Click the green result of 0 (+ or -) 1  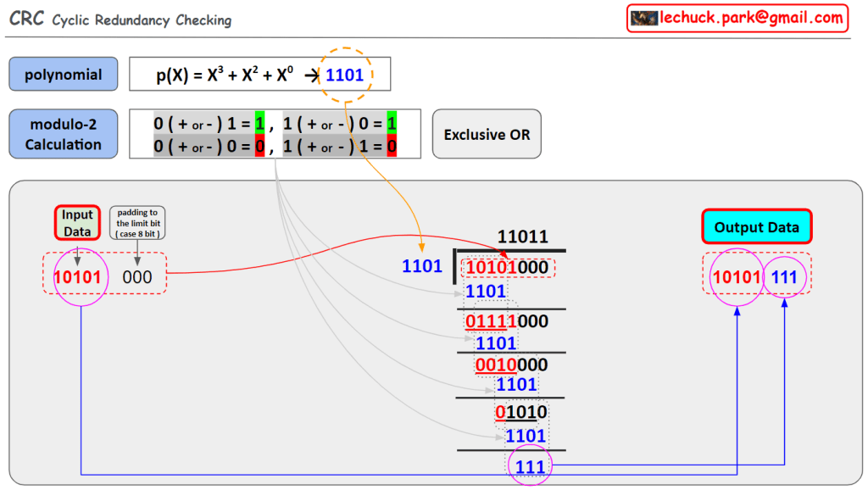pyautogui.click(x=259, y=123)
